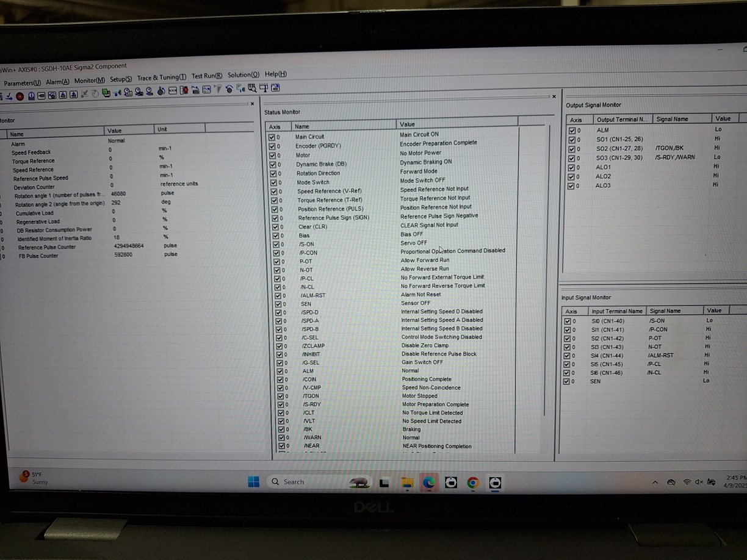Open the Test Run menu
Viewport: 747px width, 560px height.
[207, 76]
